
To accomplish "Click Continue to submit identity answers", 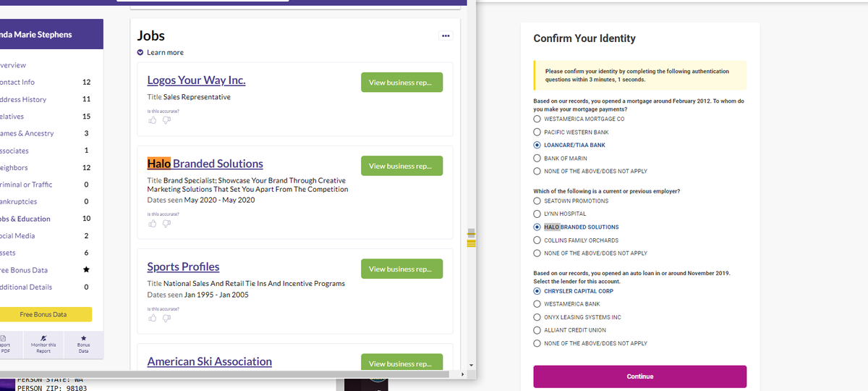I will (x=639, y=377).
